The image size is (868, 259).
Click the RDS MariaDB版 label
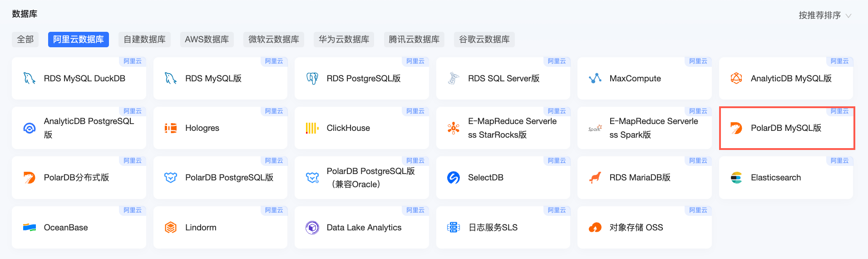tap(640, 178)
